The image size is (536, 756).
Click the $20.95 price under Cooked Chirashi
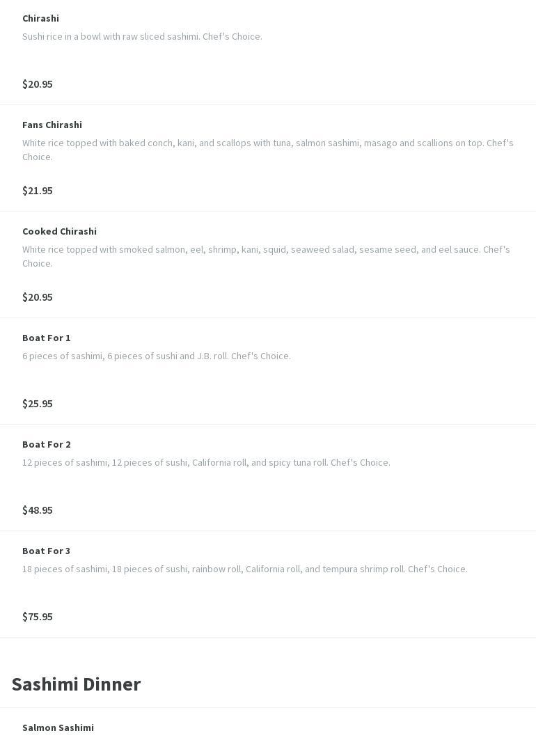[x=38, y=297]
